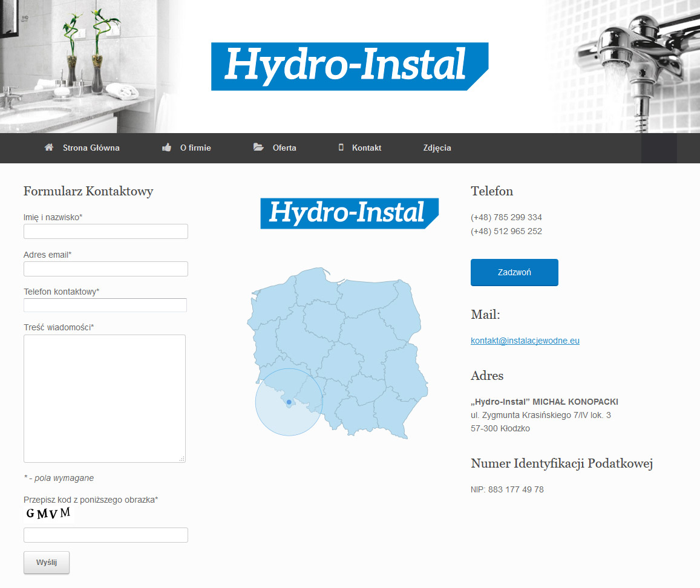Open the Strona Główna menu item
The image size is (700, 588).
pyautogui.click(x=91, y=148)
